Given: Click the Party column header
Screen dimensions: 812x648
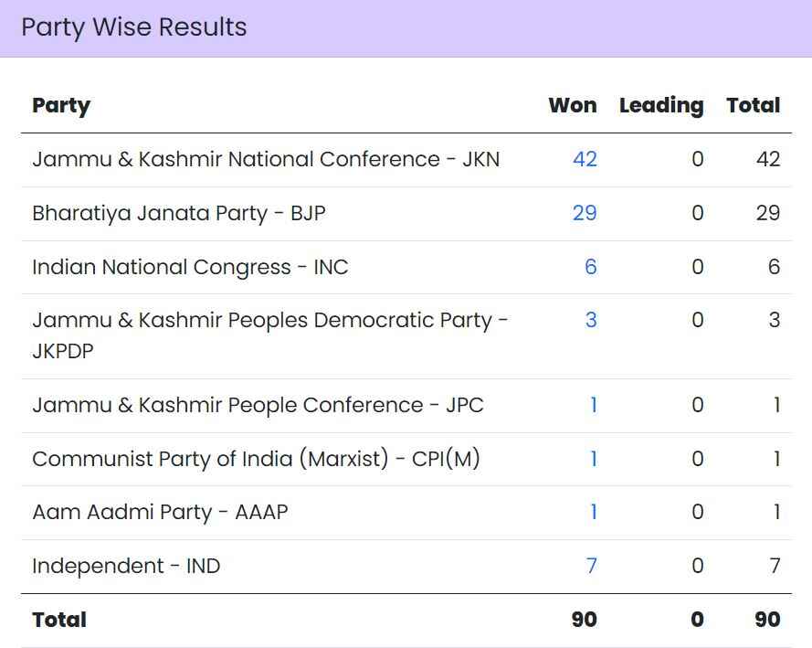Looking at the screenshot, I should 61,105.
